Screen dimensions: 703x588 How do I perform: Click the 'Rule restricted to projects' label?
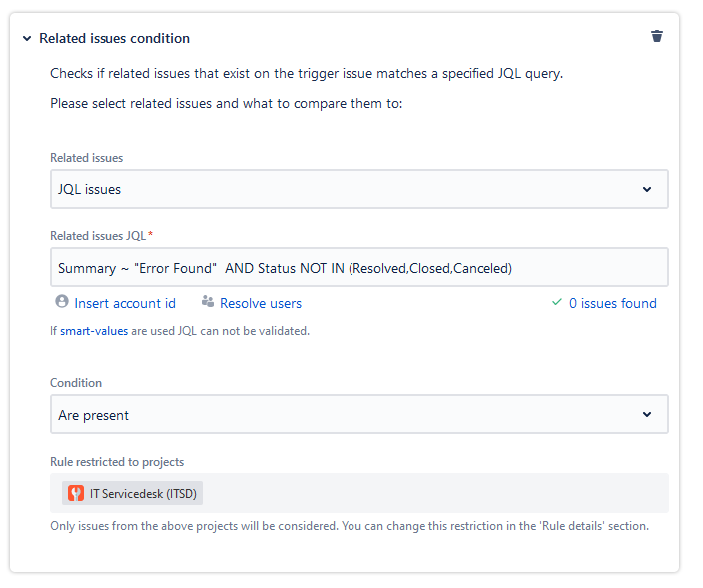(117, 462)
